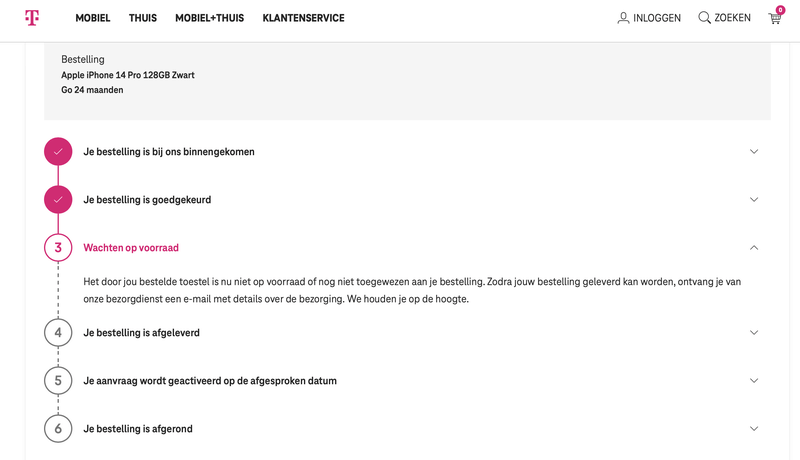Open the shopping cart icon
This screenshot has height=460, width=800.
[774, 18]
